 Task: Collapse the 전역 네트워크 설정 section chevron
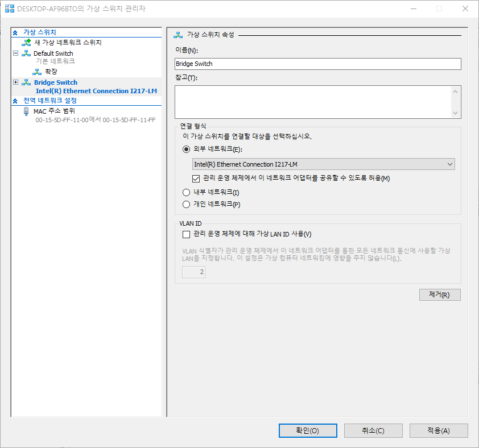click(15, 101)
